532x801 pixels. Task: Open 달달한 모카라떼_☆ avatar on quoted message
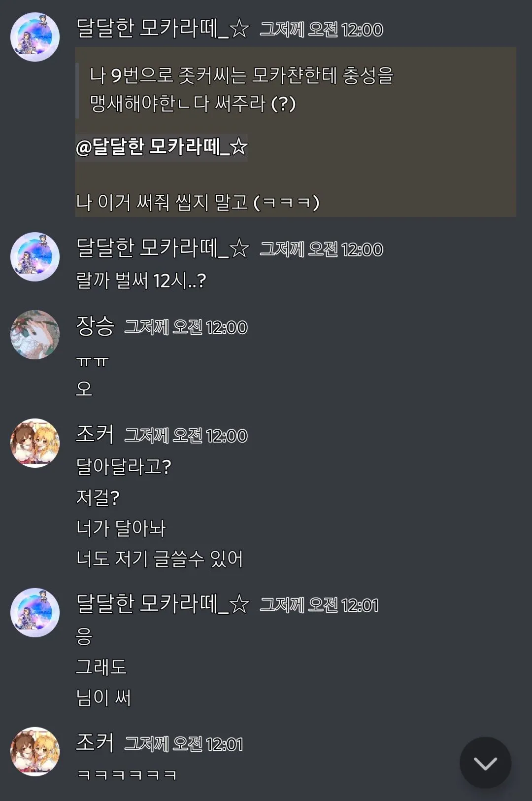[35, 37]
